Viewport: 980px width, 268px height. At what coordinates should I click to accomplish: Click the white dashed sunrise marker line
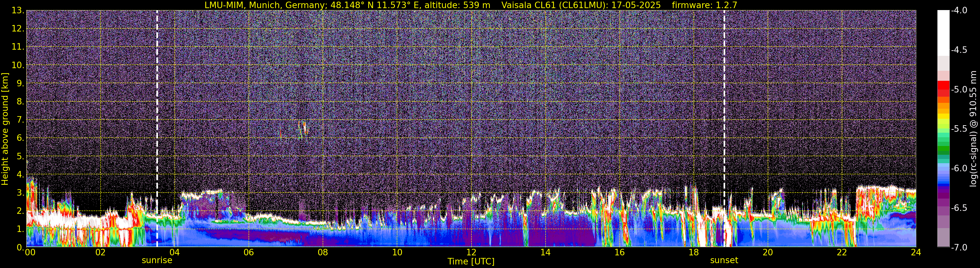[157, 129]
